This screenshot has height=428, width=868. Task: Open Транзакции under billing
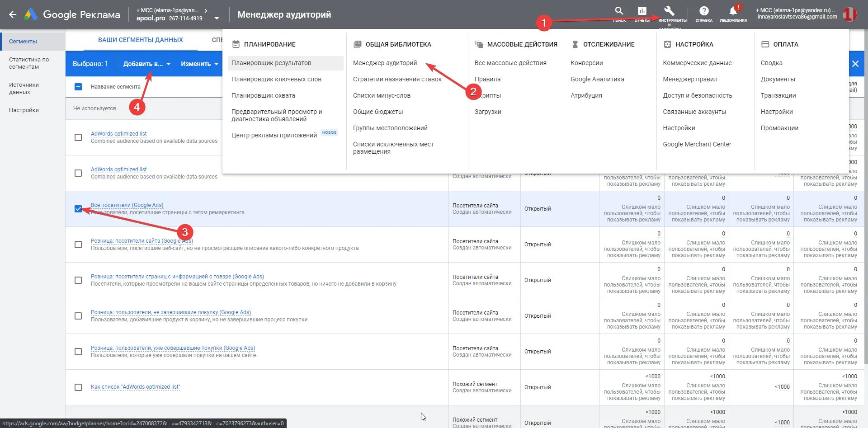click(x=778, y=95)
